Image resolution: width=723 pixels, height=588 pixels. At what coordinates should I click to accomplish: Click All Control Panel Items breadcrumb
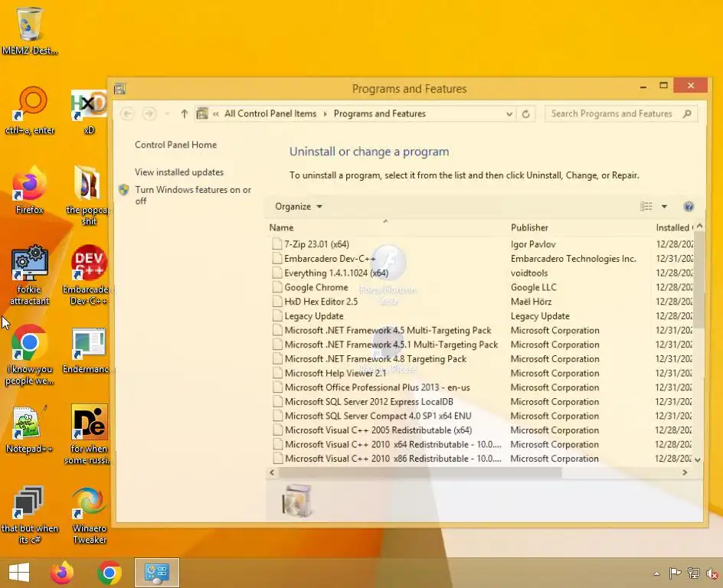[x=270, y=114]
